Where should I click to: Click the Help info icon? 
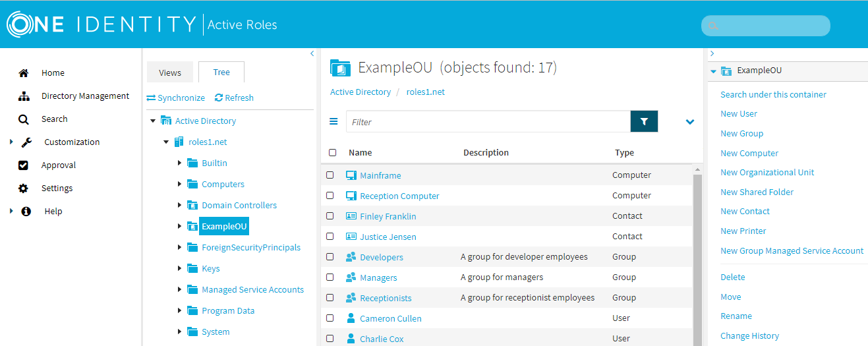[26, 212]
